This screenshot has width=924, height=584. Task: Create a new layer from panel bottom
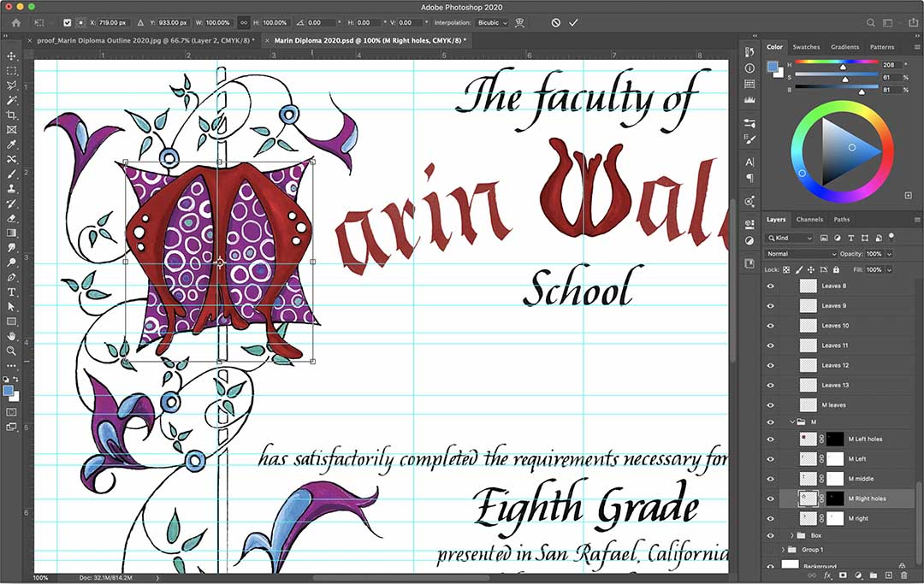(889, 575)
